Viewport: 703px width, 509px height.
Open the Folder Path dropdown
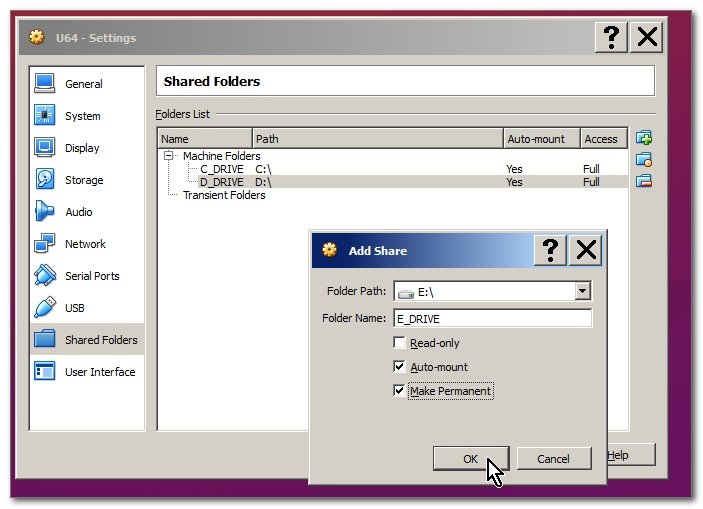click(582, 292)
